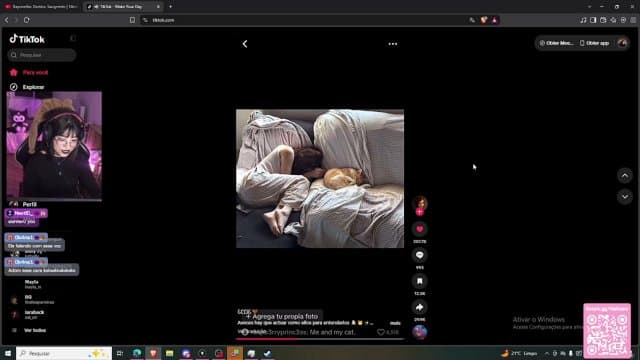The width and height of the screenshot is (640, 360).
Task: Click the bookmark icon beside the address bar
Action: pos(132,20)
